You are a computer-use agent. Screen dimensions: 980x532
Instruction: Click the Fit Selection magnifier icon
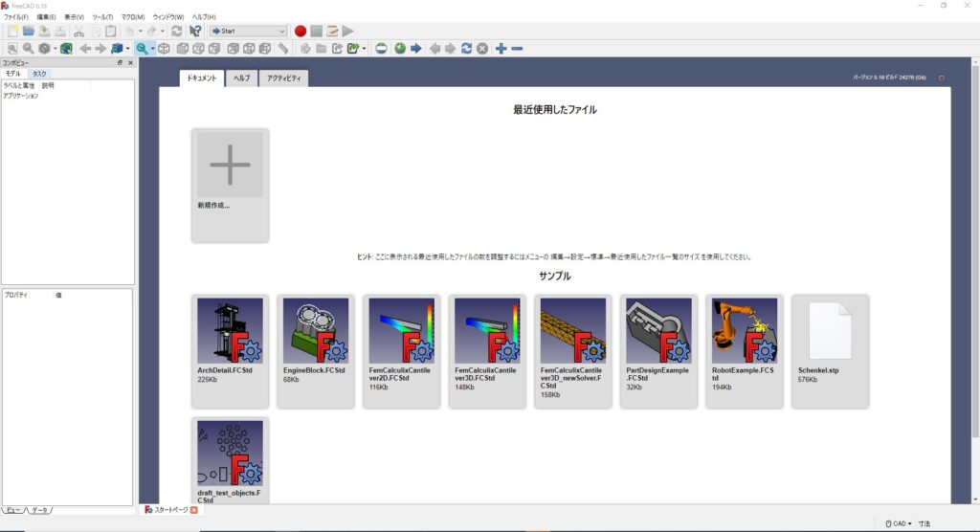pyautogui.click(x=28, y=49)
